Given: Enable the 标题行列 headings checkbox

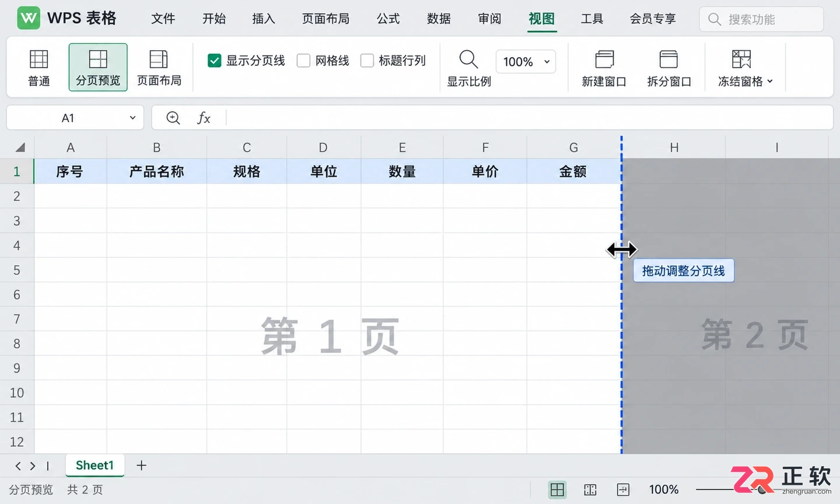Looking at the screenshot, I should [367, 61].
